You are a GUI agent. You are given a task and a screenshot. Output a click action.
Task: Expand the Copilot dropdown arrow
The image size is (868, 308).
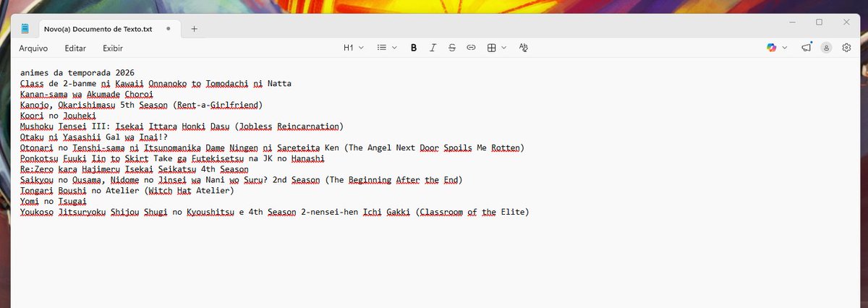click(x=784, y=48)
